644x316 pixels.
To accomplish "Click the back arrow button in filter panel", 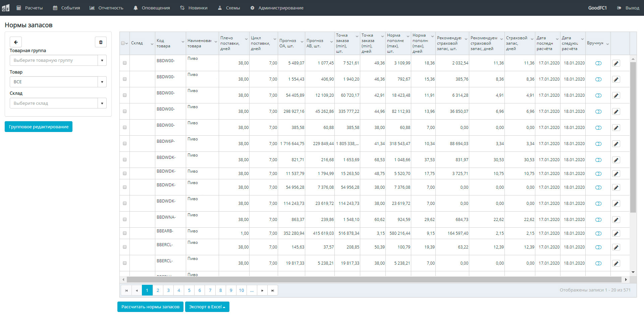I will point(16,42).
